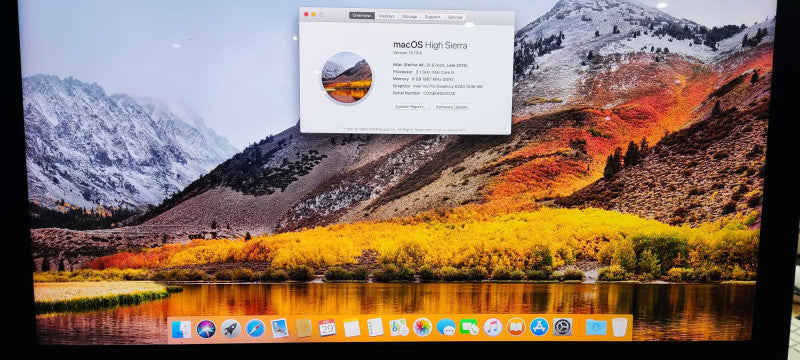Viewport: 800px width, 360px height.
Task: Click the Software Update button
Action: [x=454, y=107]
